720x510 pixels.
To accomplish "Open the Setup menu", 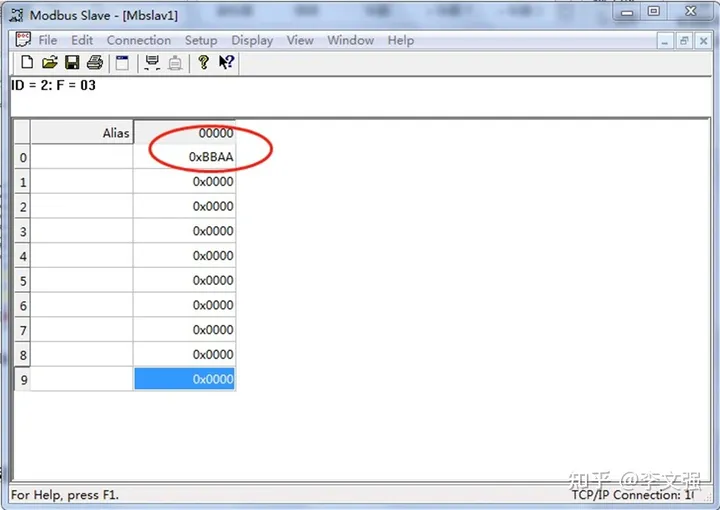I will pyautogui.click(x=201, y=40).
